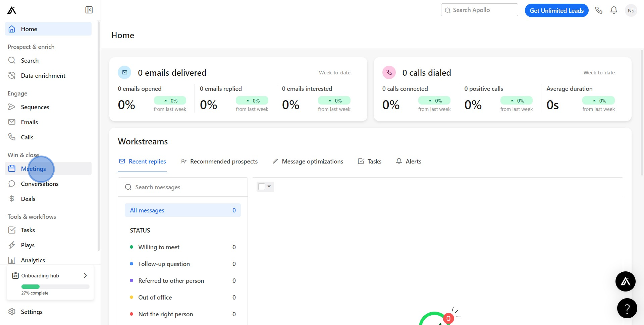The width and height of the screenshot is (644, 325).
Task: Expand the Onboarding hub chevron
Action: tap(85, 275)
